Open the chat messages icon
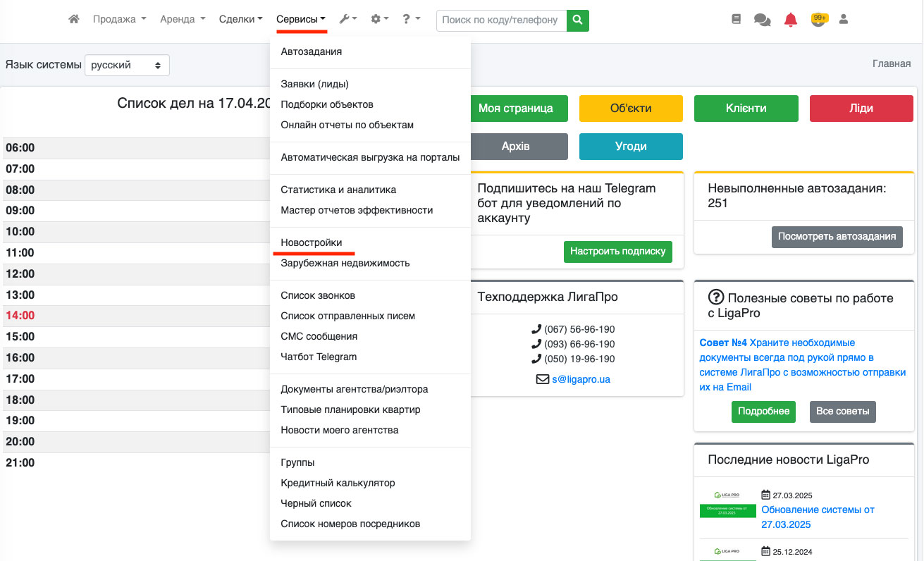The width and height of the screenshot is (924, 561). [762, 20]
